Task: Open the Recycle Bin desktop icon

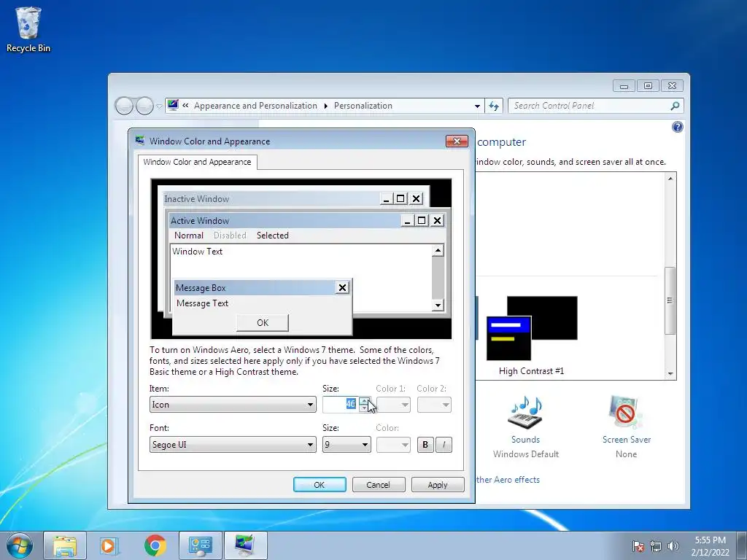Action: (28, 29)
